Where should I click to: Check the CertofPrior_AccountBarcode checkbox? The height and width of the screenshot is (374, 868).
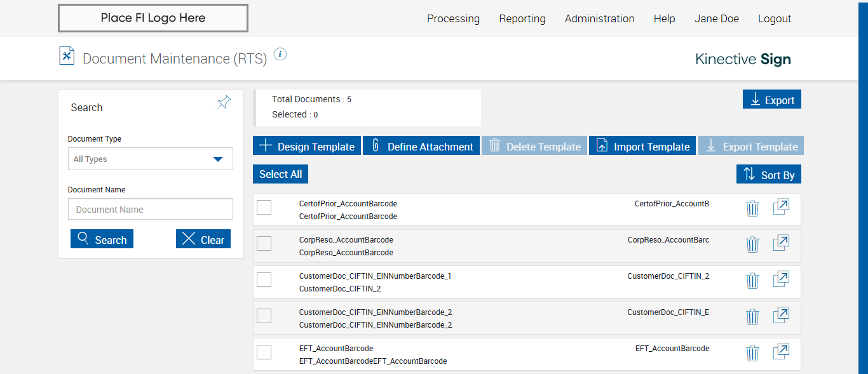(264, 207)
